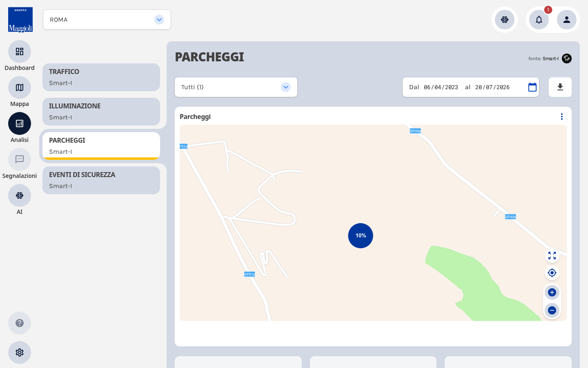Viewport: 588px width, 368px height.
Task: Click the SP49a road label at top of map
Action: [x=415, y=131]
